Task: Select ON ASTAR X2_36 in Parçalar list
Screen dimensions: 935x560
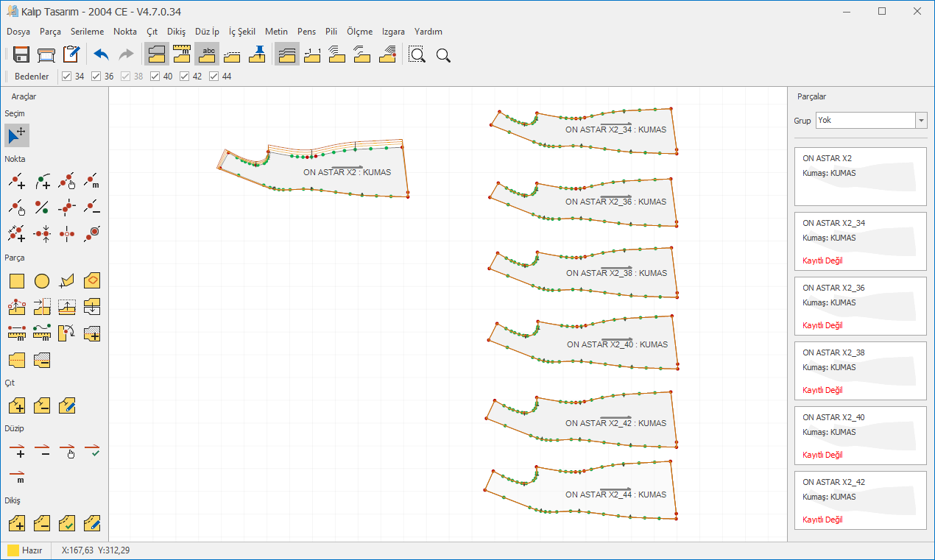Action: point(860,305)
